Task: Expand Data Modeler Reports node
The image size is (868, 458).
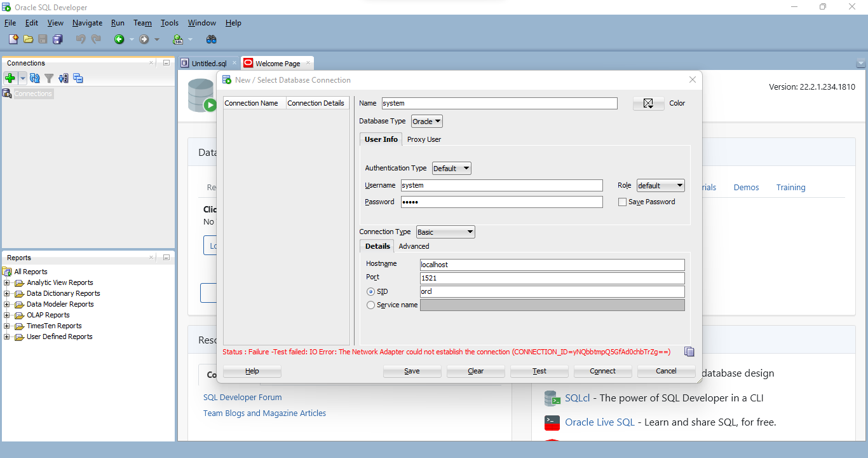Action: [x=7, y=305]
